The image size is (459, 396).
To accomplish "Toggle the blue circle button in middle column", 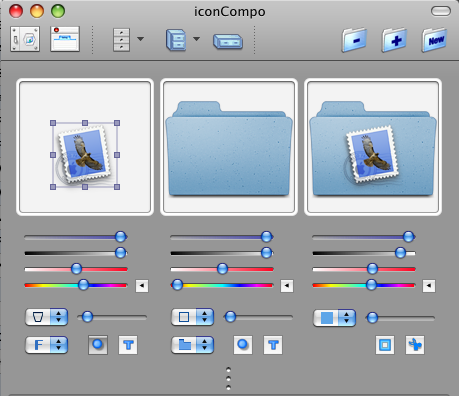I will click(x=243, y=345).
